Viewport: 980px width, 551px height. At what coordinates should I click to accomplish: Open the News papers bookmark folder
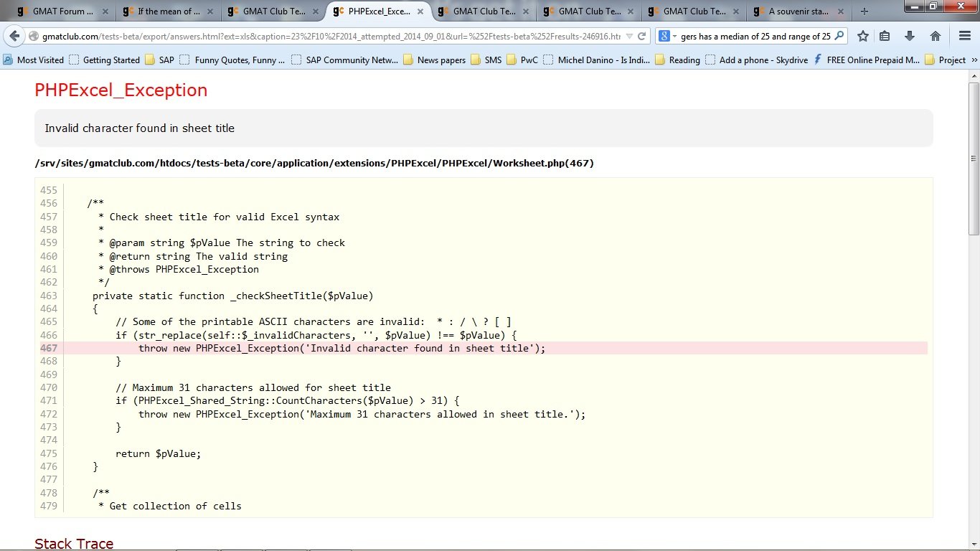coord(434,60)
